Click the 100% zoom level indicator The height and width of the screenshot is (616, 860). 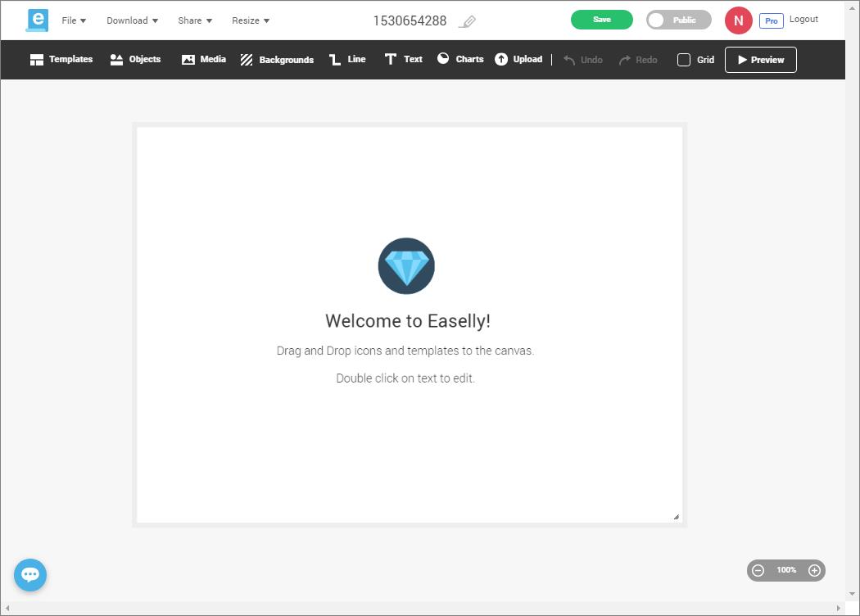pos(786,570)
